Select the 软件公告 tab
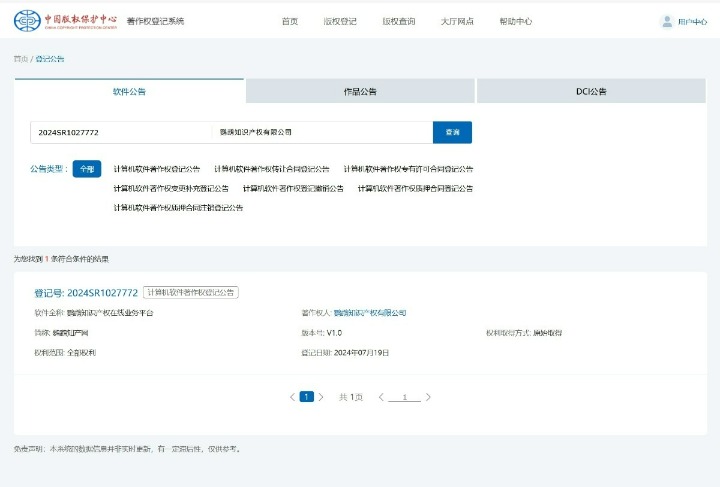 [x=129, y=91]
